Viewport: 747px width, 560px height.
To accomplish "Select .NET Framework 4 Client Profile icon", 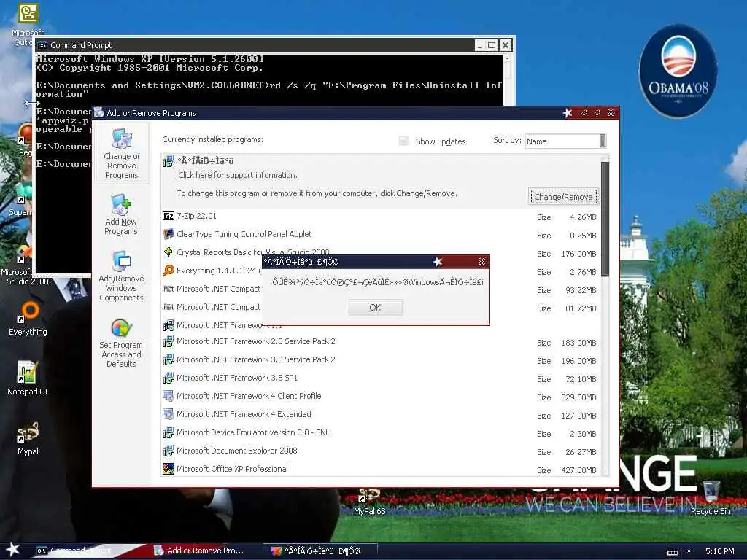I will pyautogui.click(x=169, y=396).
